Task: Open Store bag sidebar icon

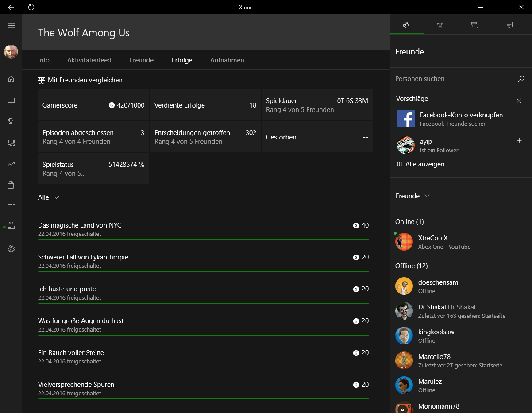Action: pyautogui.click(x=11, y=185)
